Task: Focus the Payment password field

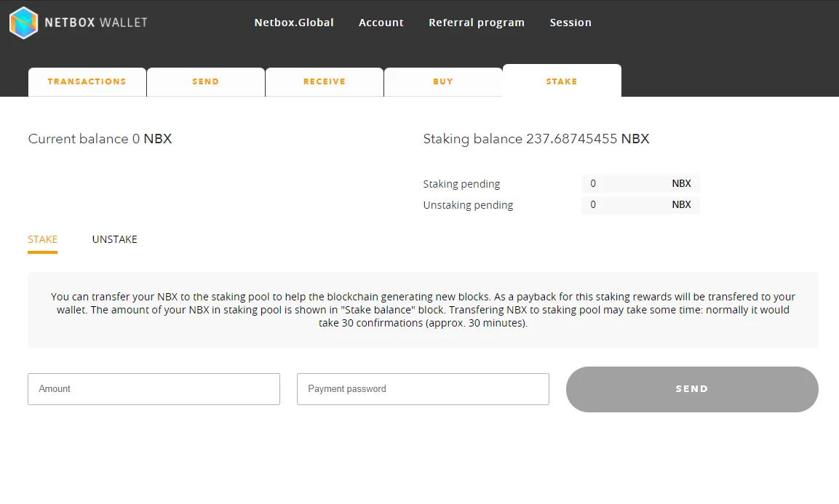Action: tap(424, 389)
